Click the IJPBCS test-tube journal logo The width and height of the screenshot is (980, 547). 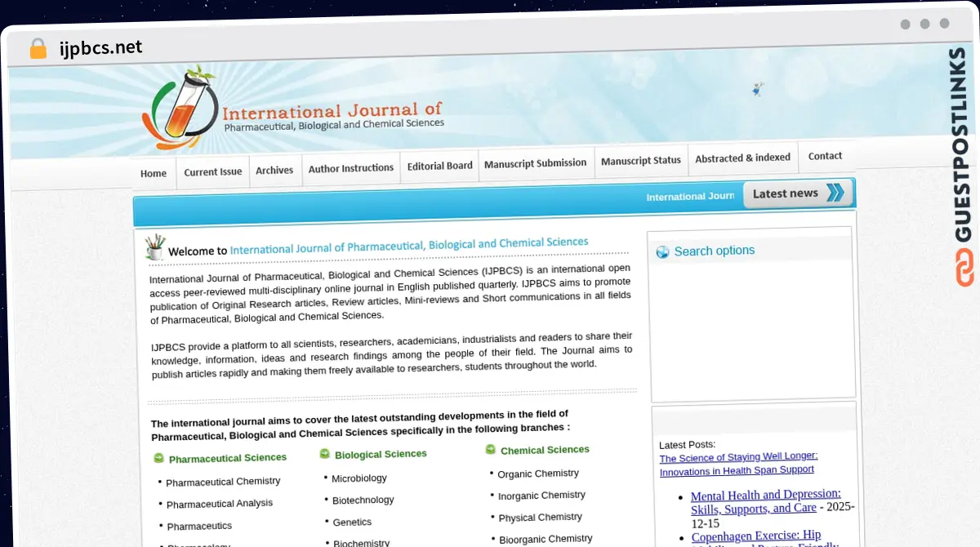click(180, 108)
